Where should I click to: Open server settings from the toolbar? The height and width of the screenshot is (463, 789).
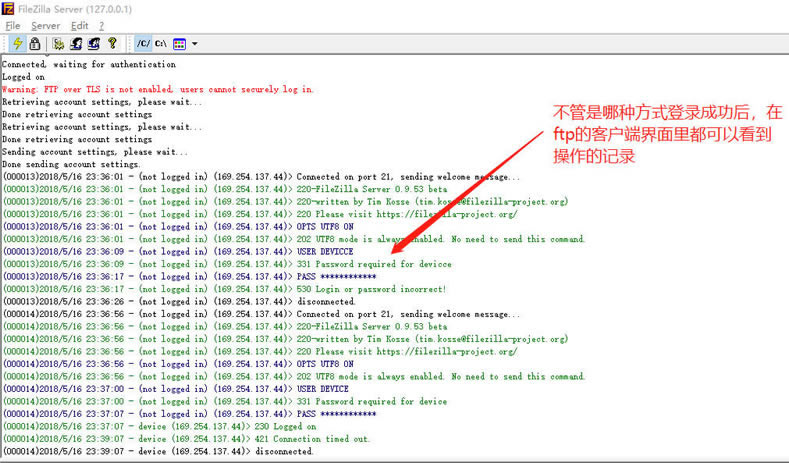tap(59, 44)
